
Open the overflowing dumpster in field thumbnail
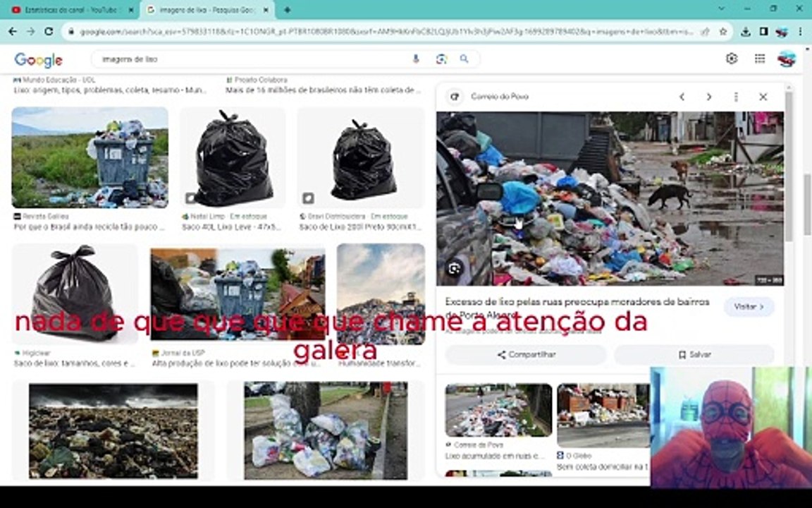(x=90, y=157)
